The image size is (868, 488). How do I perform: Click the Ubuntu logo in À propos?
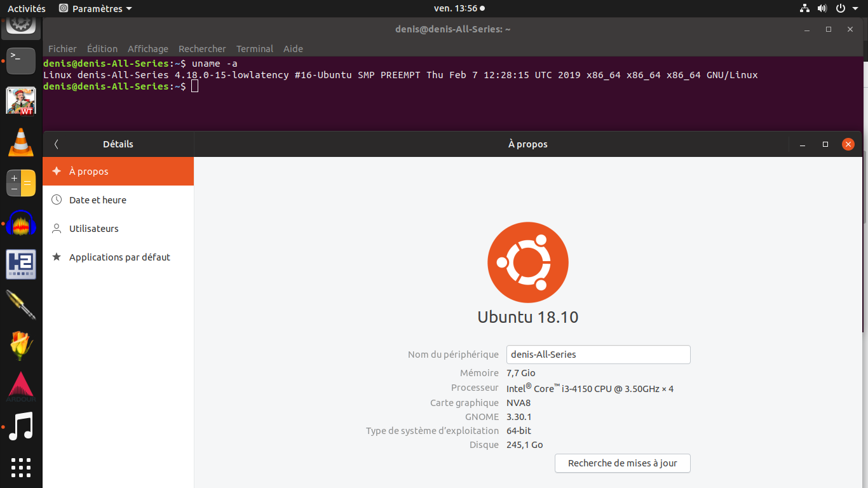[528, 262]
